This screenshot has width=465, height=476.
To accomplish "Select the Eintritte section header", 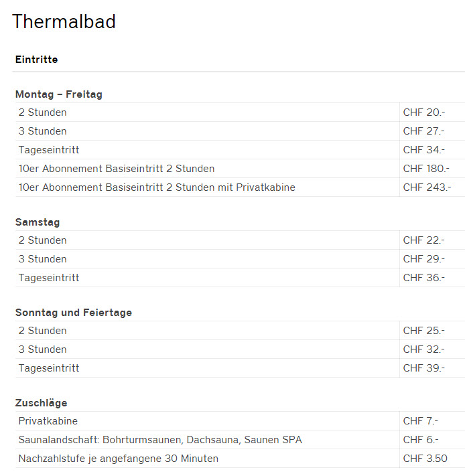I will click(36, 60).
